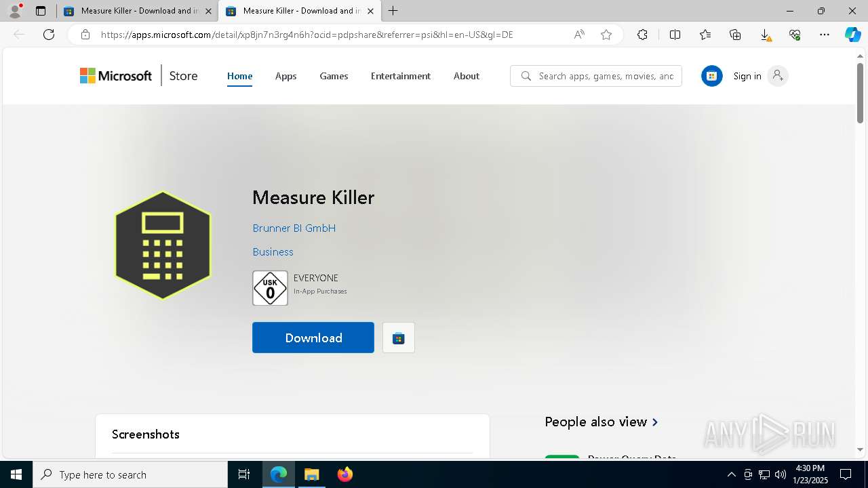This screenshot has height=488, width=868.
Task: Toggle split screen view
Action: 675,35
